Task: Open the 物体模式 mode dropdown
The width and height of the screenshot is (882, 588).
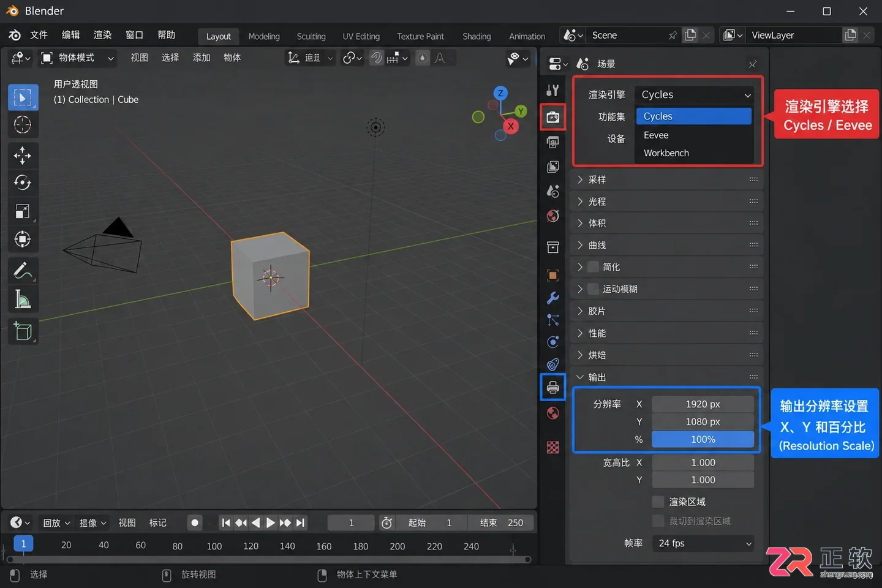Action: [77, 58]
